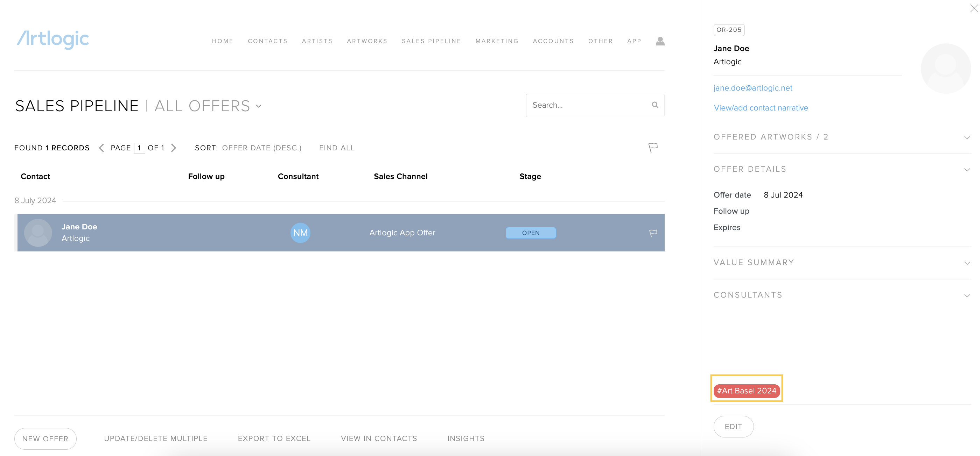Image resolution: width=980 pixels, height=456 pixels.
Task: Open the Sales Pipeline menu
Action: 431,41
